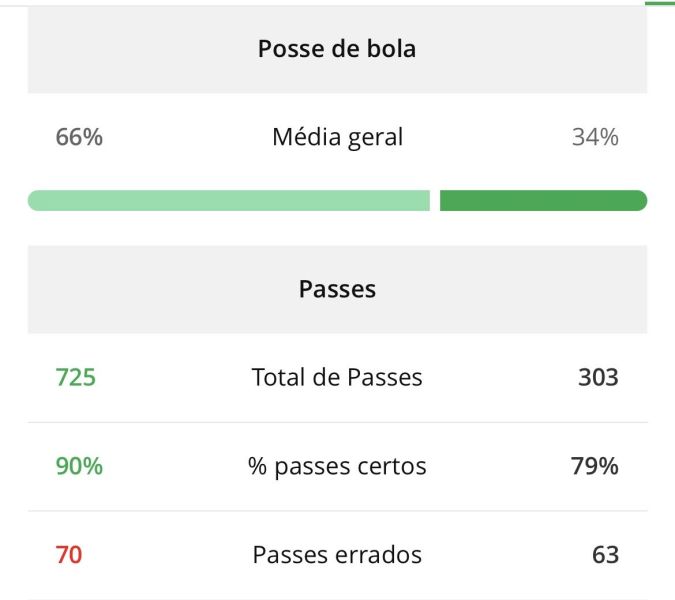Click the green indicator line at top right
The height and width of the screenshot is (600, 675).
pyautogui.click(x=660, y=3)
